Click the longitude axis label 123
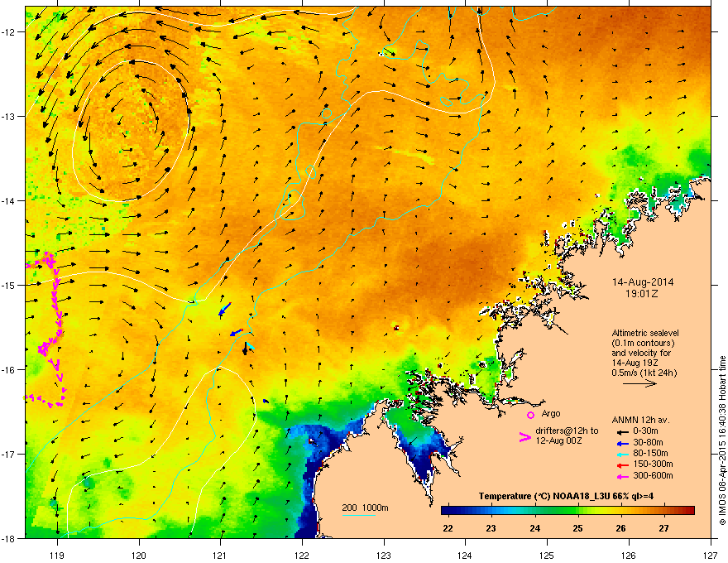The image size is (728, 563). tap(384, 555)
